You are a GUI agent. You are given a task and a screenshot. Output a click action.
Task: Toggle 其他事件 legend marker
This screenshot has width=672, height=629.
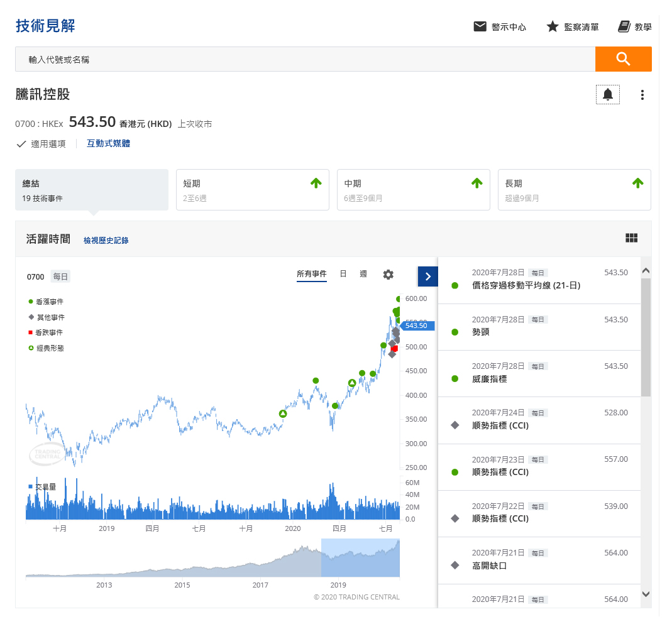(x=31, y=317)
